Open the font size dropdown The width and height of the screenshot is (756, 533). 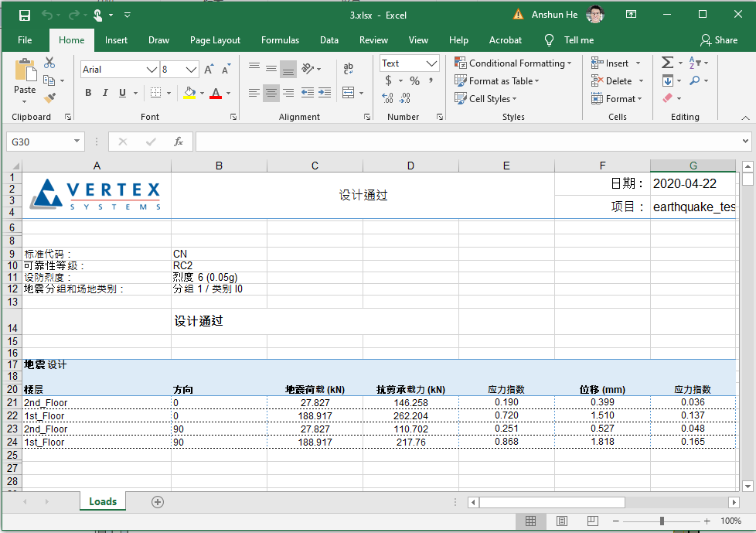(x=192, y=70)
